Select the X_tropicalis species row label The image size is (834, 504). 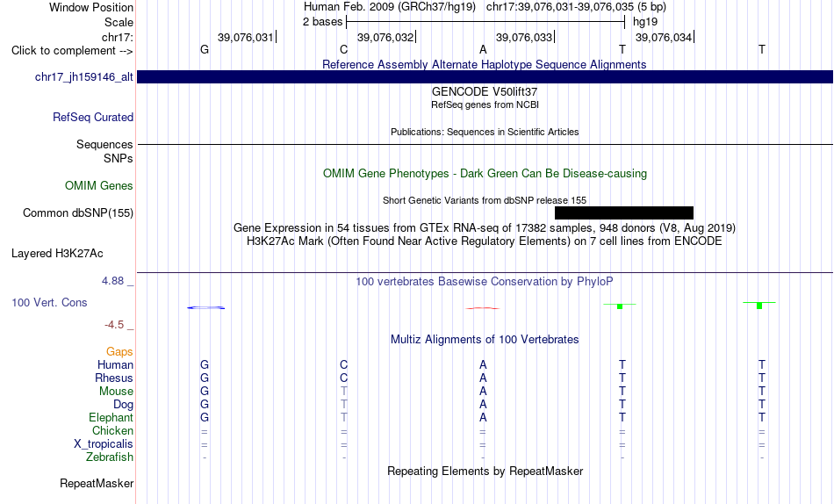tap(104, 444)
